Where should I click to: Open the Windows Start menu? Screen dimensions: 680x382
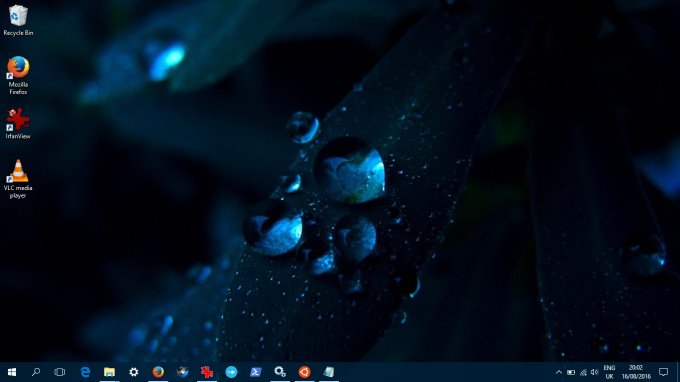point(12,372)
